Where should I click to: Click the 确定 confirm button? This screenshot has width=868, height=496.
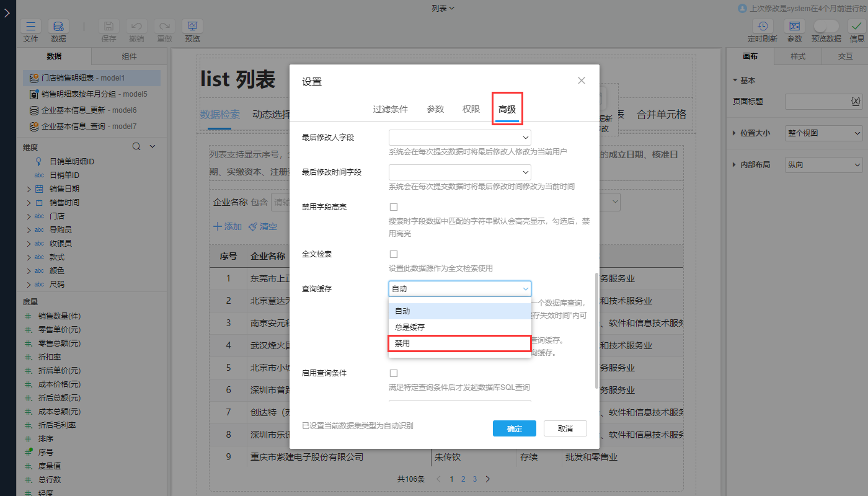pyautogui.click(x=514, y=428)
